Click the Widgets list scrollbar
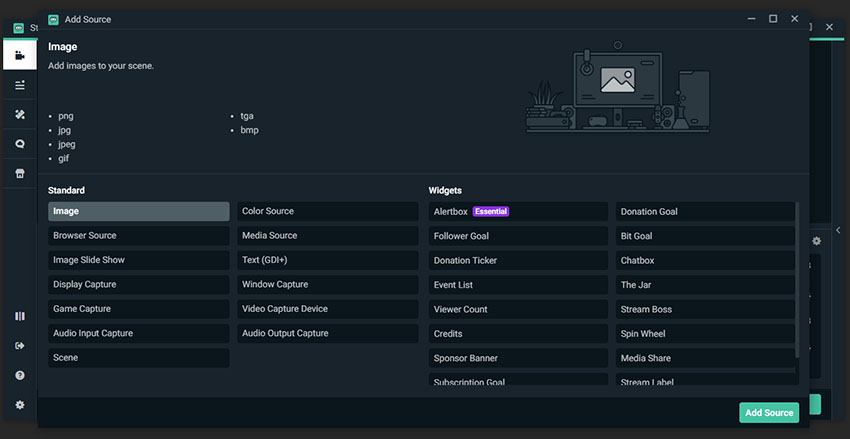Image resolution: width=850 pixels, height=439 pixels. 797,280
